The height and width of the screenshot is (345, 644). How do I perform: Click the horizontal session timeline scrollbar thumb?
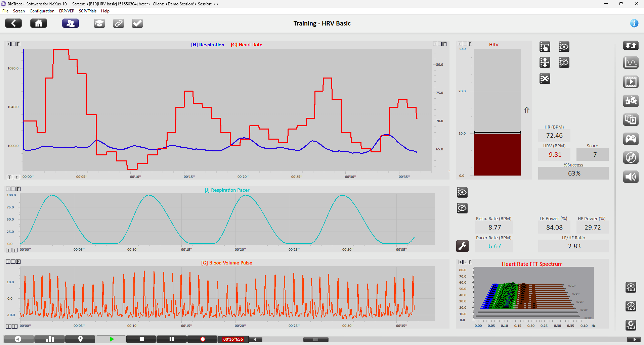[x=315, y=340]
